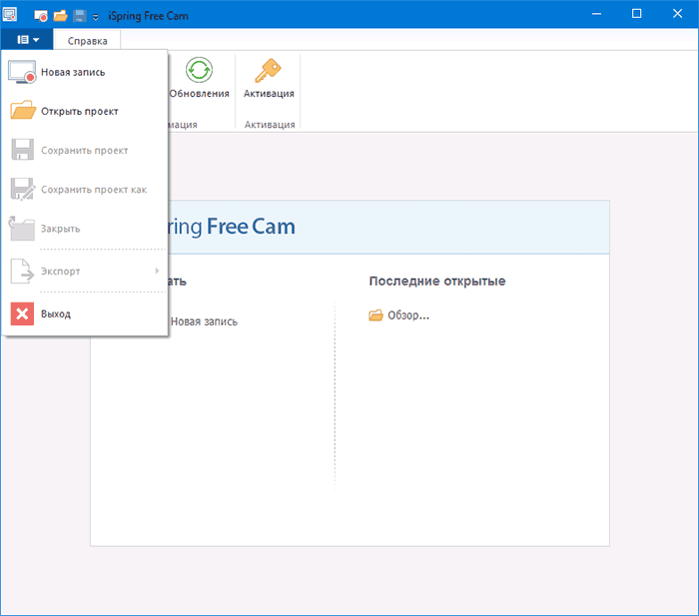Select Новая запись in the file menu
Viewport: 699px width, 616px height.
[x=72, y=72]
